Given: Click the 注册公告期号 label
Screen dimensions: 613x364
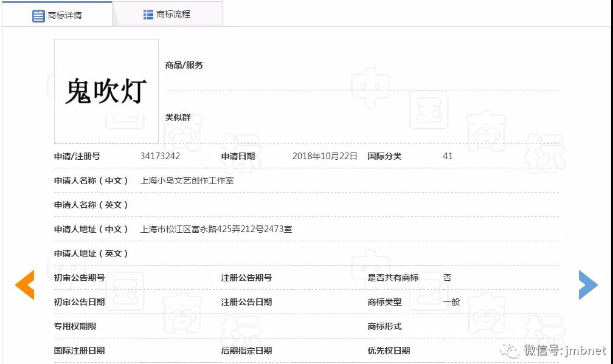Looking at the screenshot, I should coord(247,278).
